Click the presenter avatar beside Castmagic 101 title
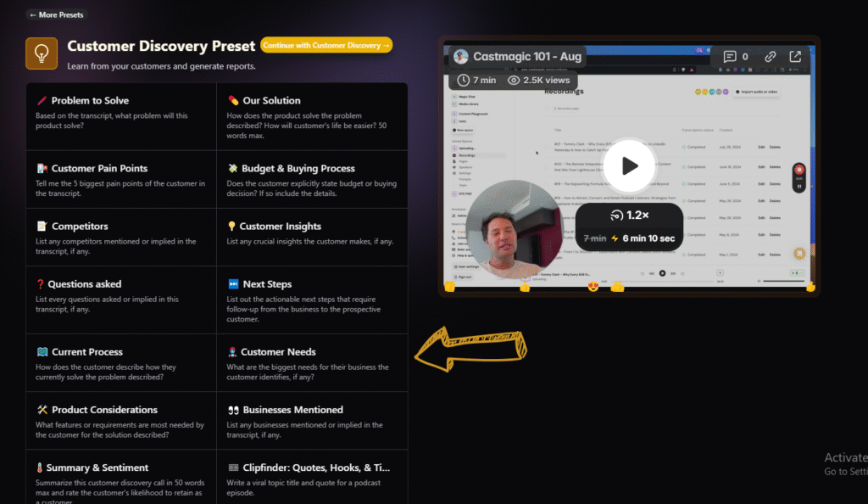 (460, 56)
